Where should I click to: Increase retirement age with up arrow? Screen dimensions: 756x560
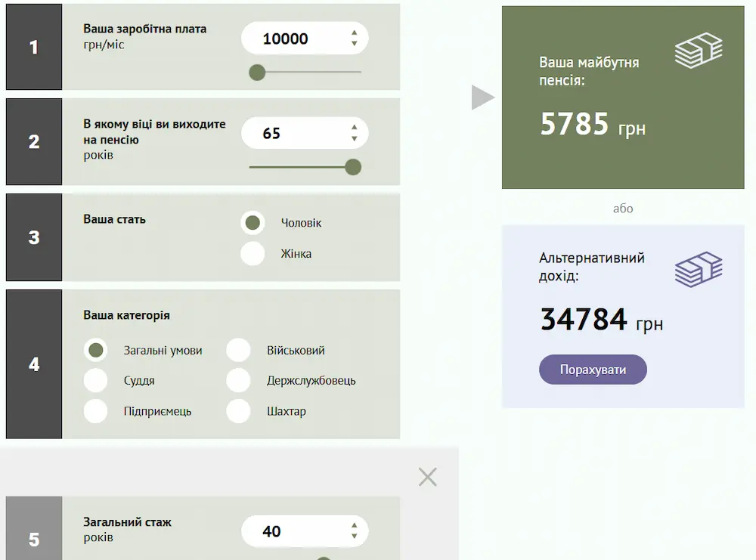[354, 128]
